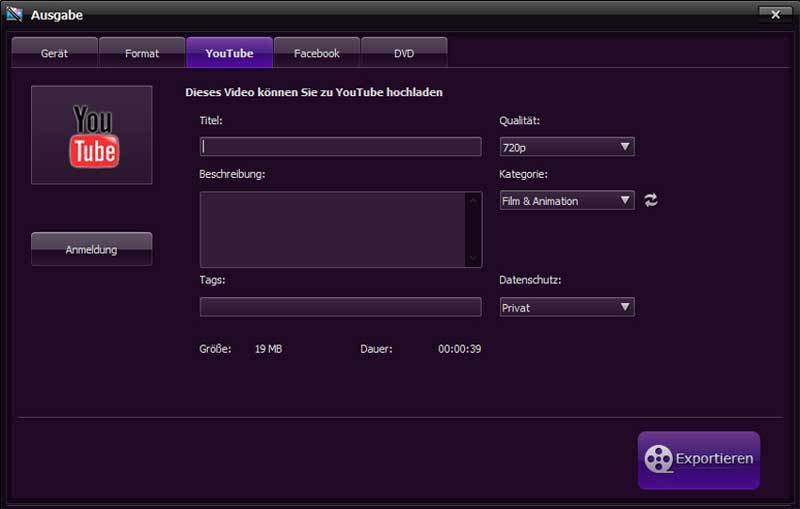The height and width of the screenshot is (509, 800).
Task: Click into the Beschreibung text area
Action: (x=333, y=230)
